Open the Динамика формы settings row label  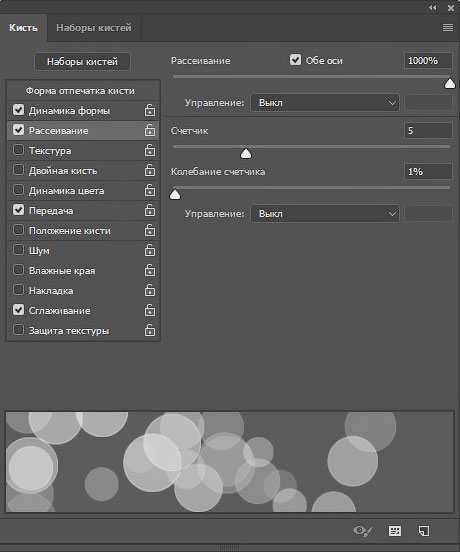pyautogui.click(x=69, y=111)
